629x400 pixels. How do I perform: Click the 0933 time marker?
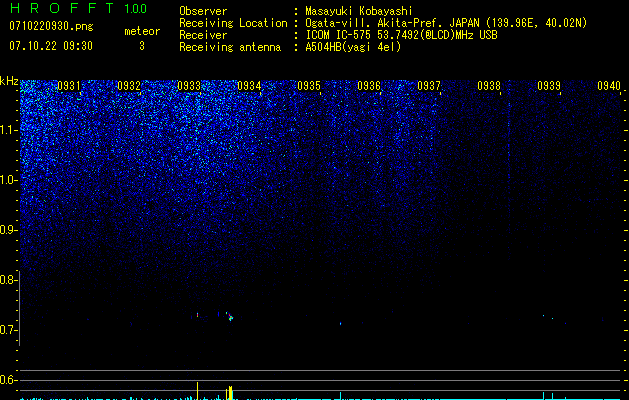tap(189, 86)
